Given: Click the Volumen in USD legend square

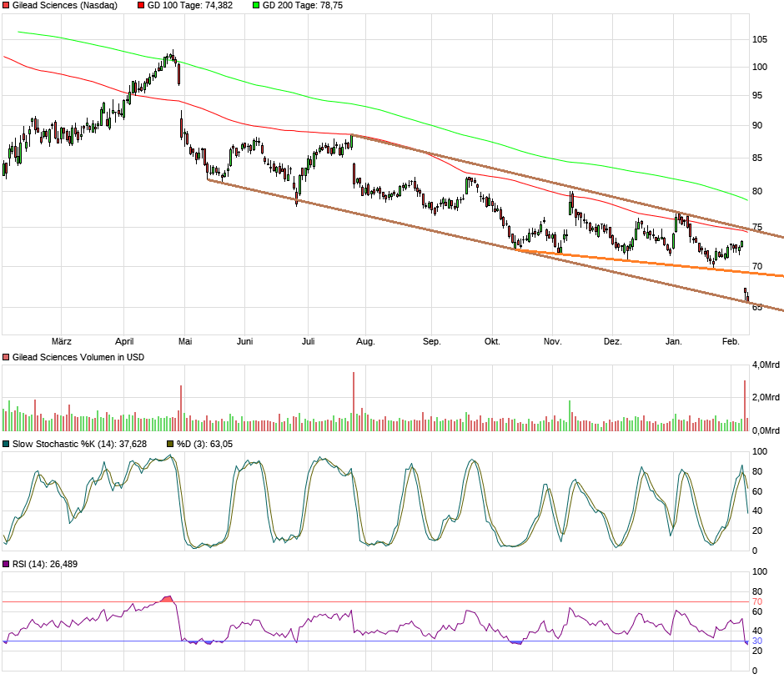Looking at the screenshot, I should tap(6, 356).
